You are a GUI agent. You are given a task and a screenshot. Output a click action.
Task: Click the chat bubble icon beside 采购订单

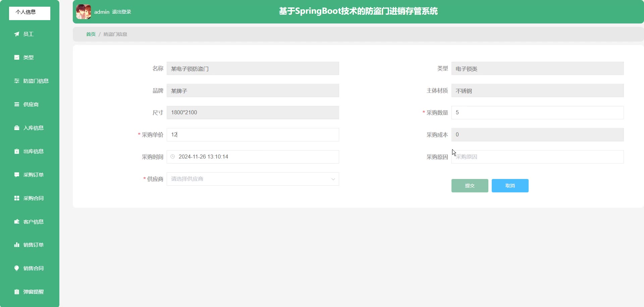tap(16, 175)
